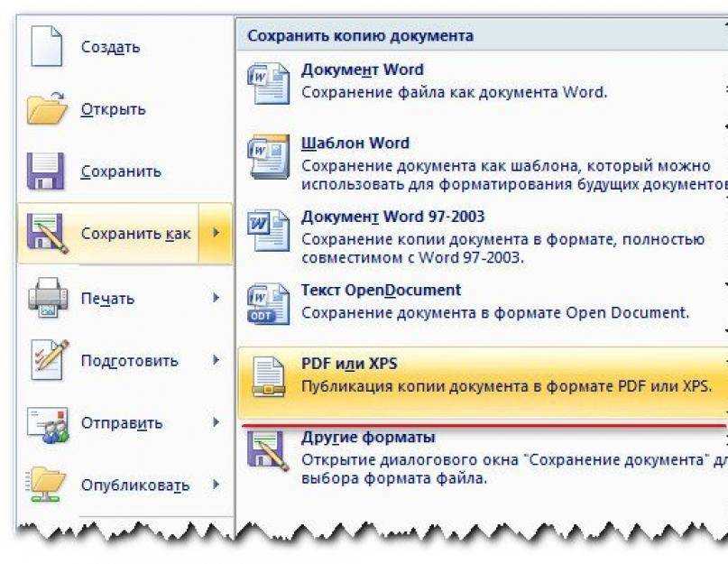Click the floppy disk icon beside Сохранить
The height and width of the screenshot is (564, 728).
(x=45, y=171)
